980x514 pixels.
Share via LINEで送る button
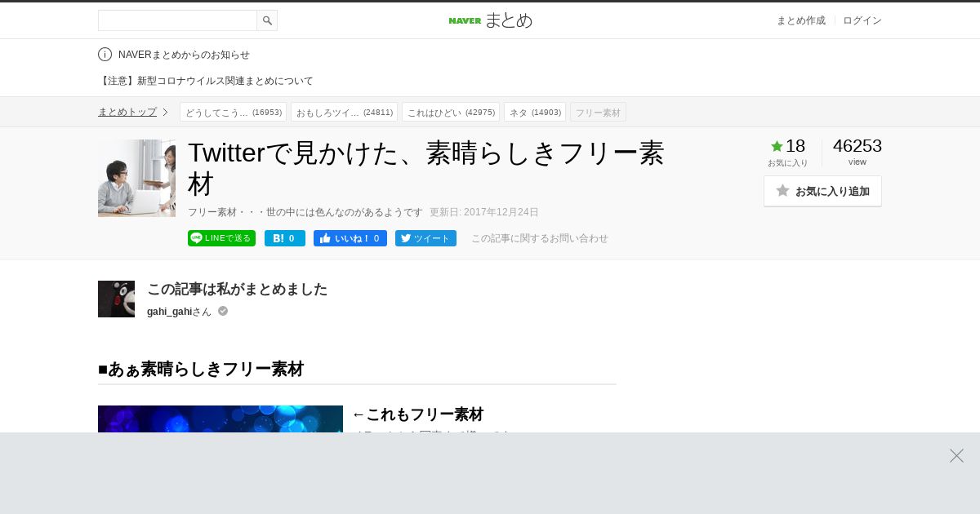[221, 238]
